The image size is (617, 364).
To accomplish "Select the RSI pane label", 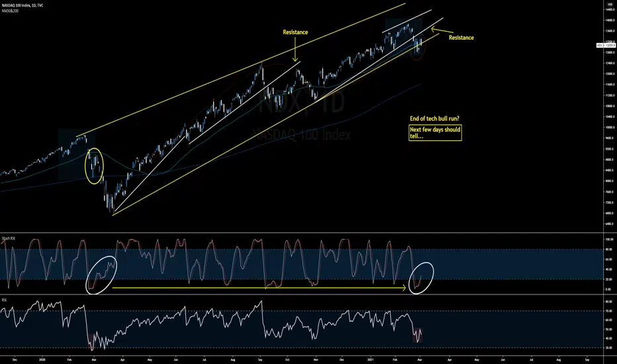I will click(4, 300).
